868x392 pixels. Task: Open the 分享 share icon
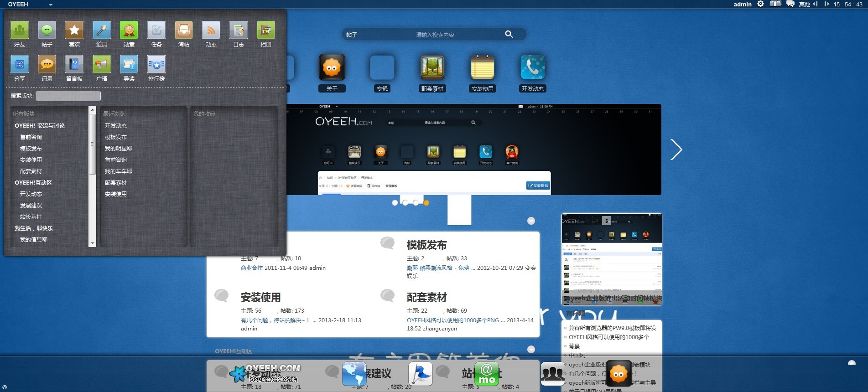click(x=20, y=65)
